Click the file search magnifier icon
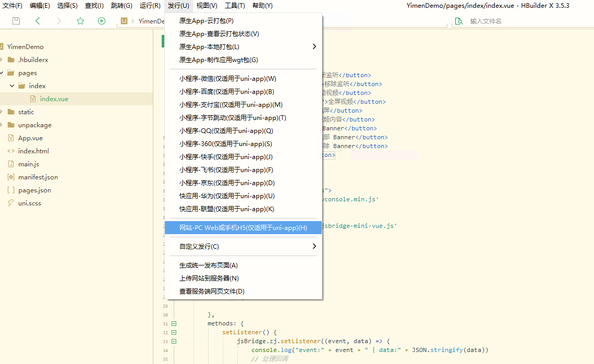 pyautogui.click(x=459, y=21)
